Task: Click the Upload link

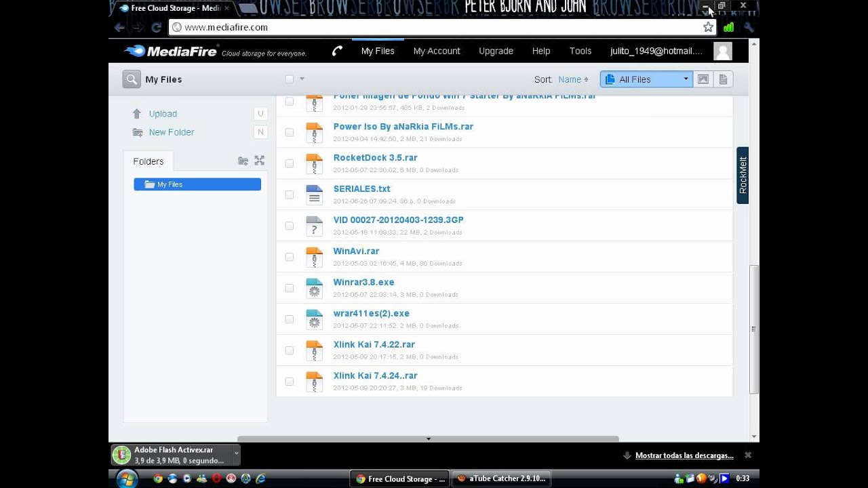Action: click(x=163, y=114)
